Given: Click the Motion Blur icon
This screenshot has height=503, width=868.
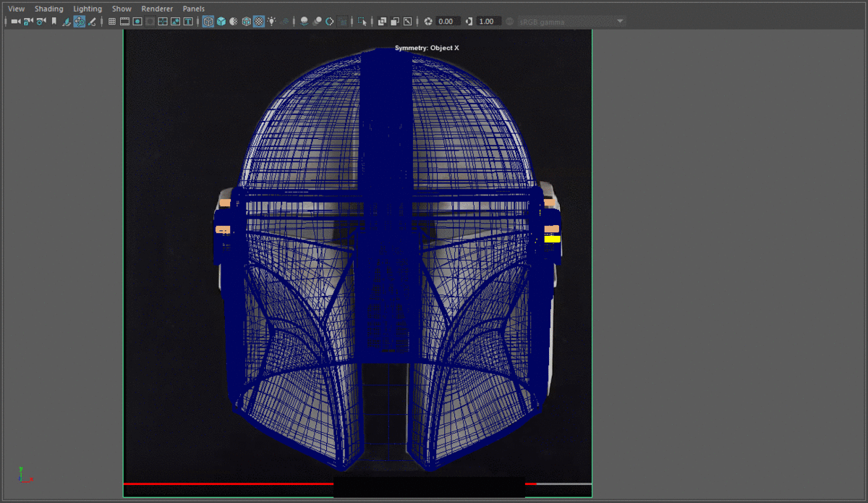Looking at the screenshot, I should pos(317,22).
